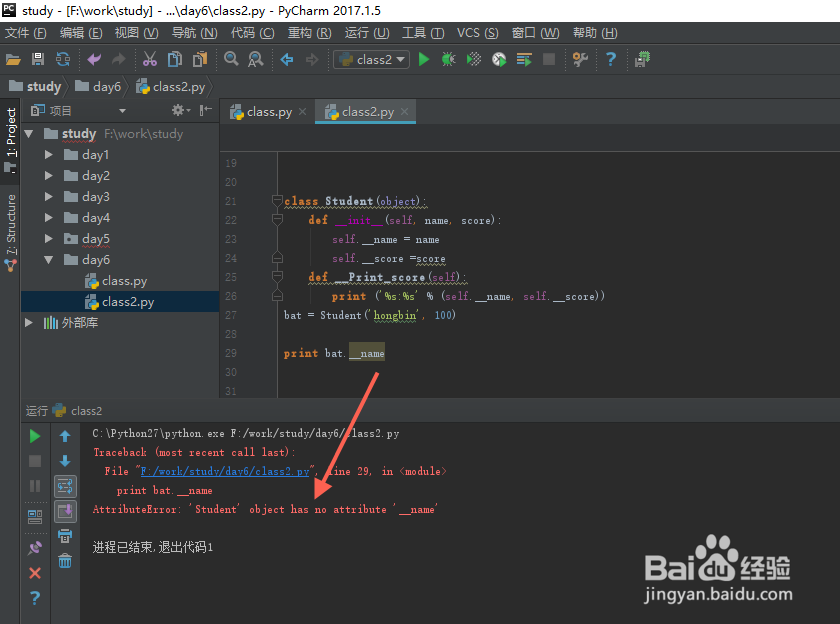Image resolution: width=840 pixels, height=624 pixels.
Task: Expand the day2 folder
Action: click(49, 175)
